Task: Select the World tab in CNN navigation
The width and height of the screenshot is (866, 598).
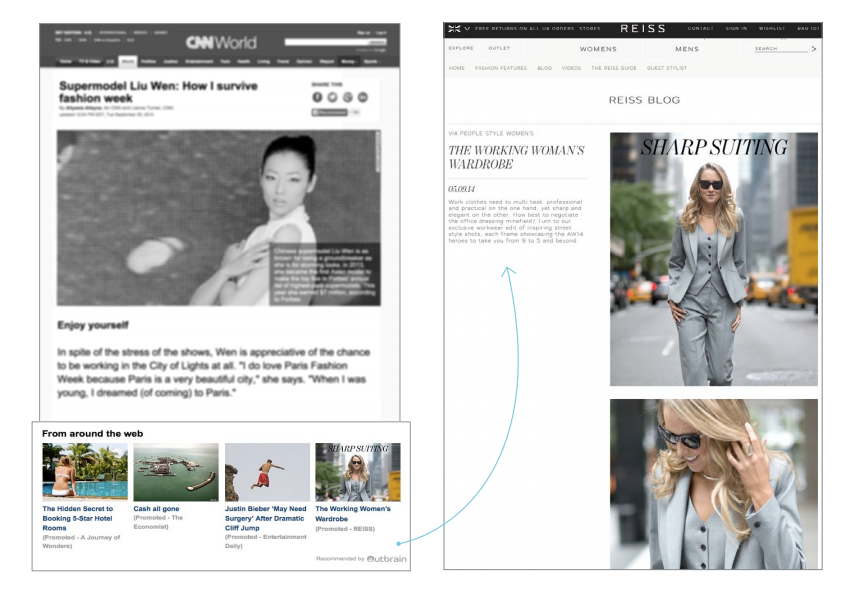Action: [x=128, y=61]
